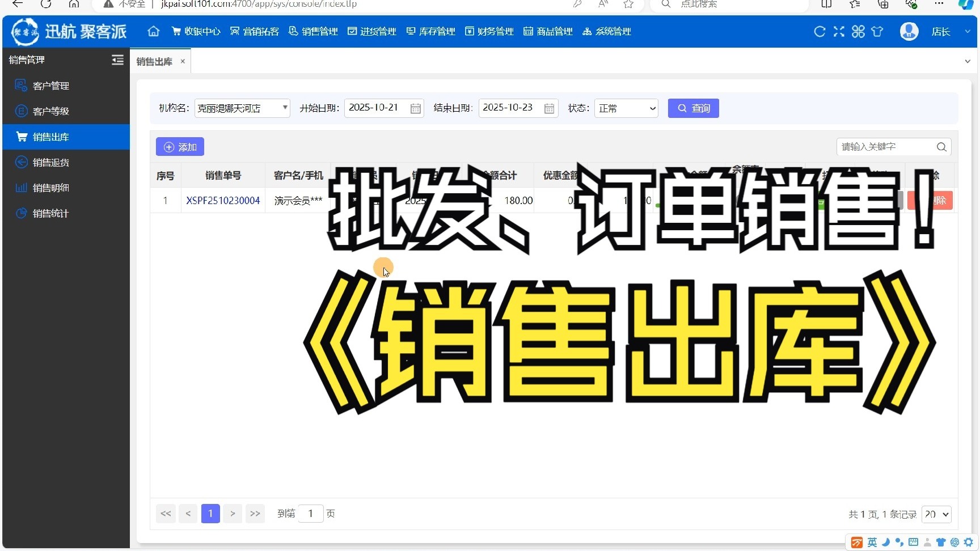Expand the tab list chevron at right
This screenshot has height=551, width=980.
click(x=968, y=61)
